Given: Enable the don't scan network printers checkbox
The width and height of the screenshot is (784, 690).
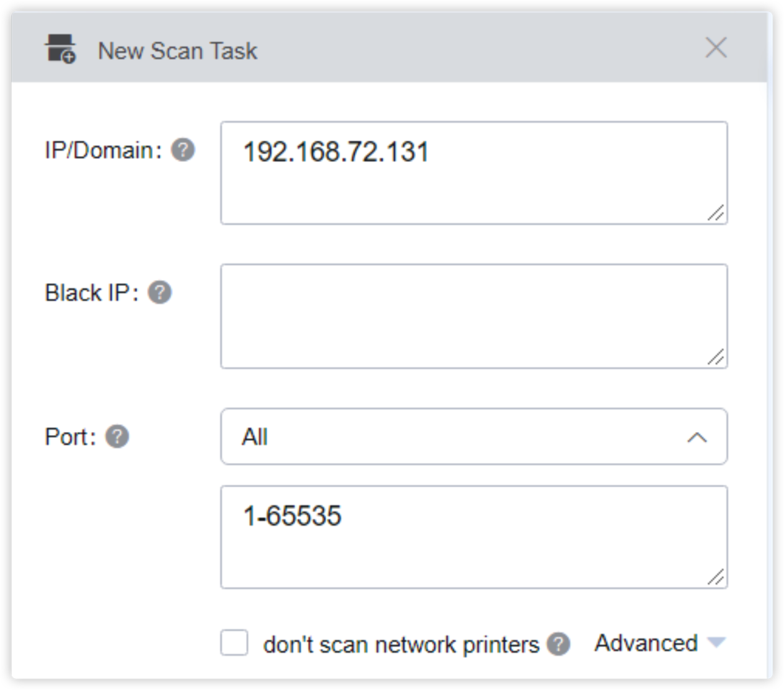Looking at the screenshot, I should coord(234,643).
